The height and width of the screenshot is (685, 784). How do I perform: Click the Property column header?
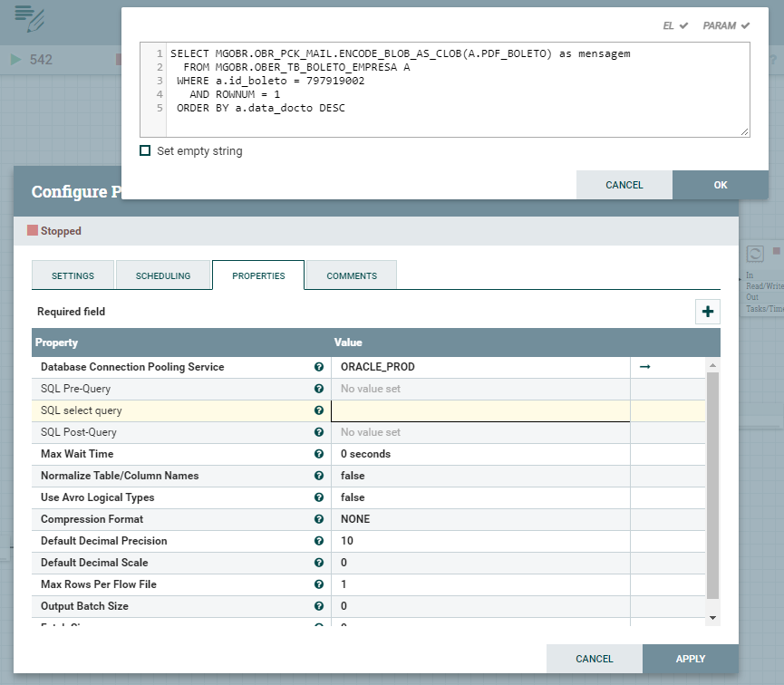click(x=56, y=342)
